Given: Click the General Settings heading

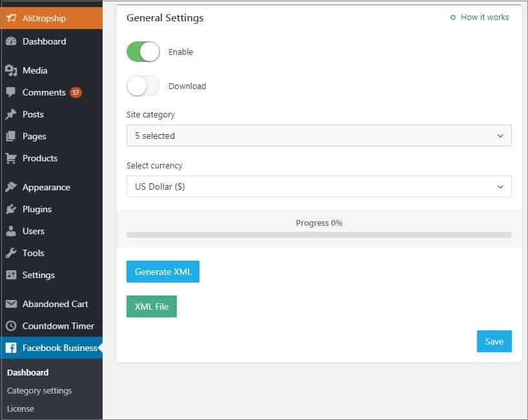Looking at the screenshot, I should pos(165,18).
